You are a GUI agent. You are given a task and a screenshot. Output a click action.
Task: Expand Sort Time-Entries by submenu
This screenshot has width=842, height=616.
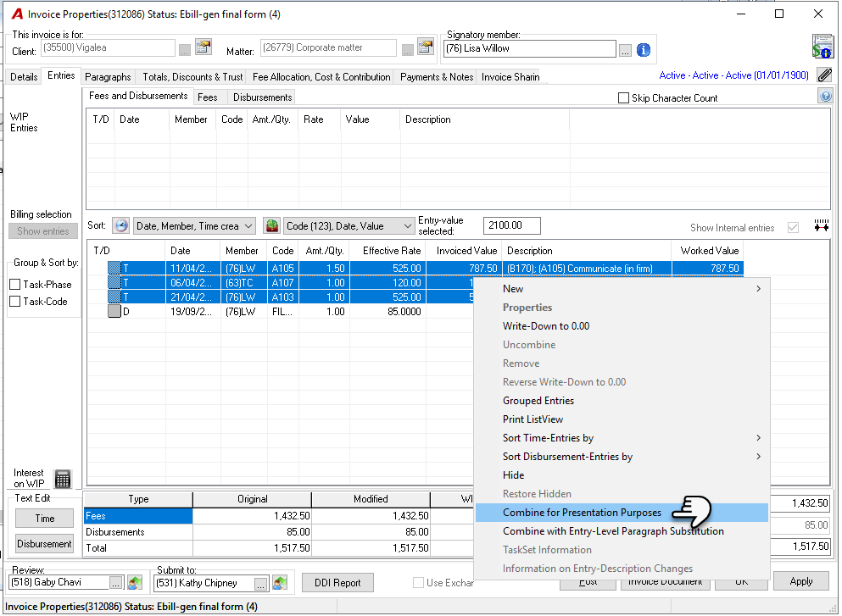point(622,438)
